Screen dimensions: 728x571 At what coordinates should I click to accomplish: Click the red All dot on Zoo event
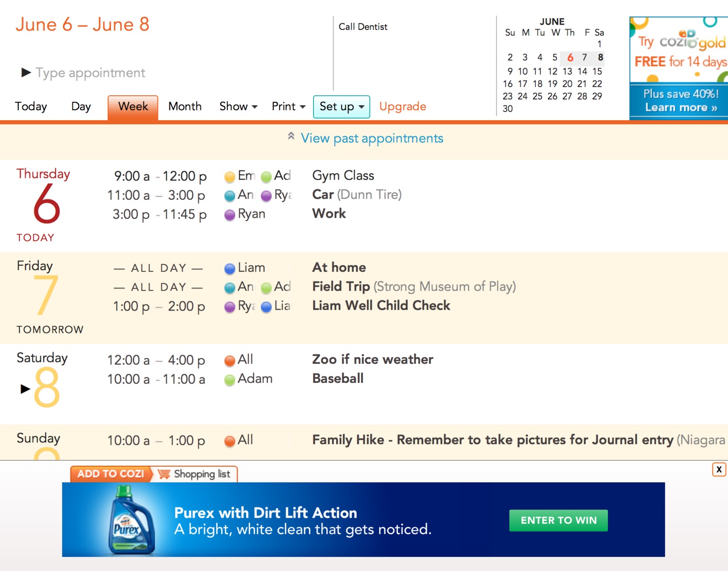pos(230,361)
